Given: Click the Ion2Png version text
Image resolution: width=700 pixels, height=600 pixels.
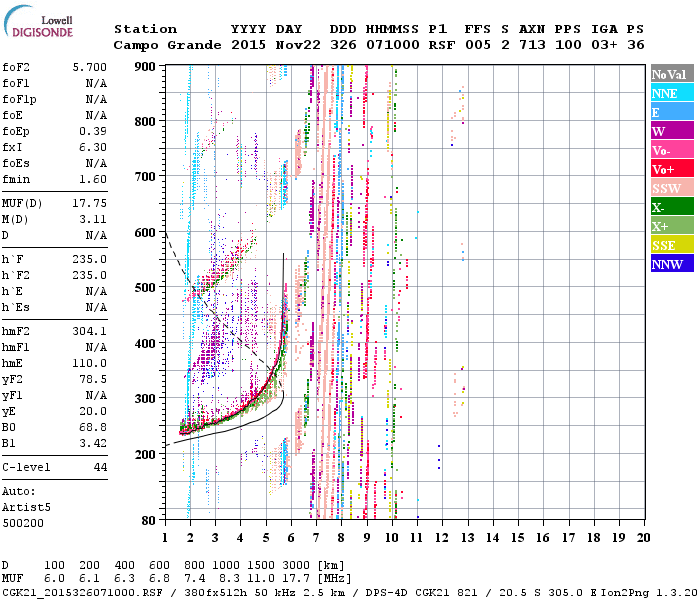Looking at the screenshot, I should tap(650, 593).
